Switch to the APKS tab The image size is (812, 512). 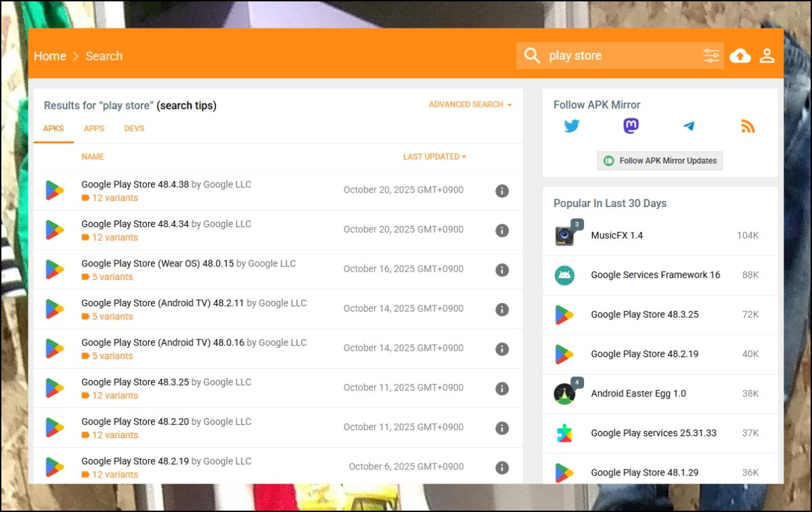coord(53,129)
